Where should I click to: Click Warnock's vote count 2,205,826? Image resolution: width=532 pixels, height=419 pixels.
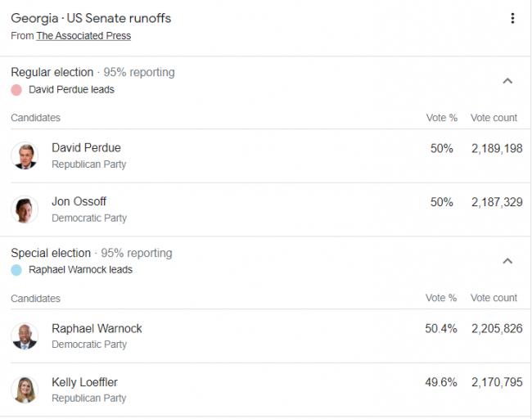(x=496, y=328)
